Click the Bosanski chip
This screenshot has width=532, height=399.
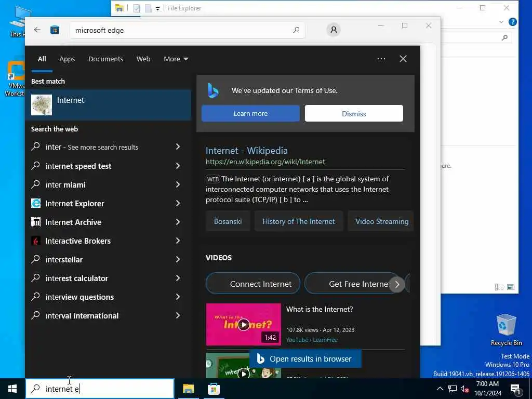[228, 221]
